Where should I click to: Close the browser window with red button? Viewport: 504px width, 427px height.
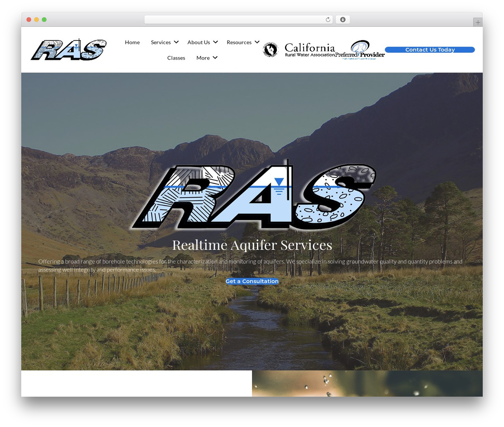(29, 20)
